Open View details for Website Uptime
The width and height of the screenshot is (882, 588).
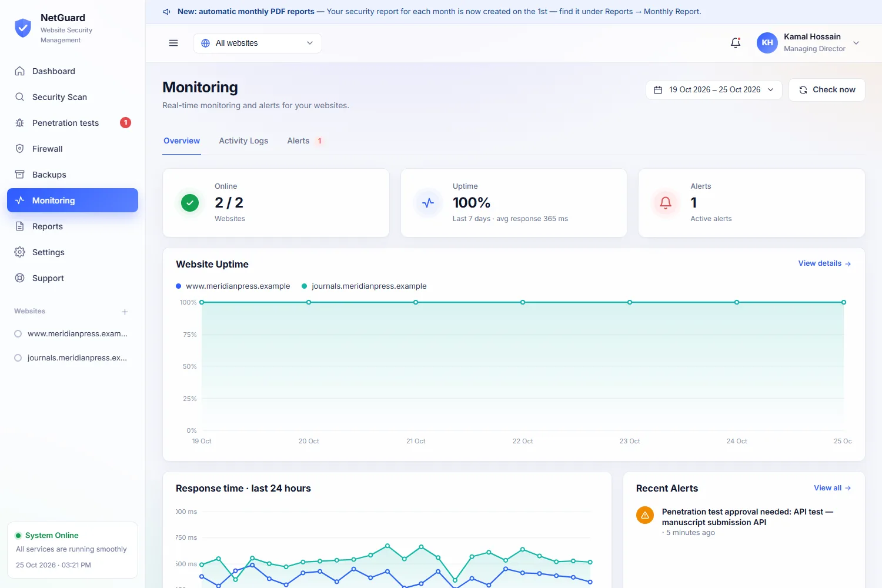click(x=824, y=263)
